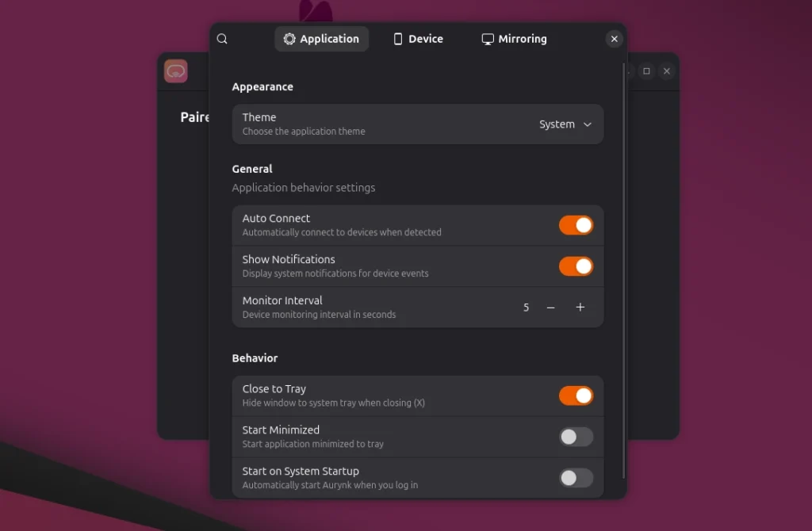Click the Behavior section heading
This screenshot has width=812, height=531.
(255, 358)
